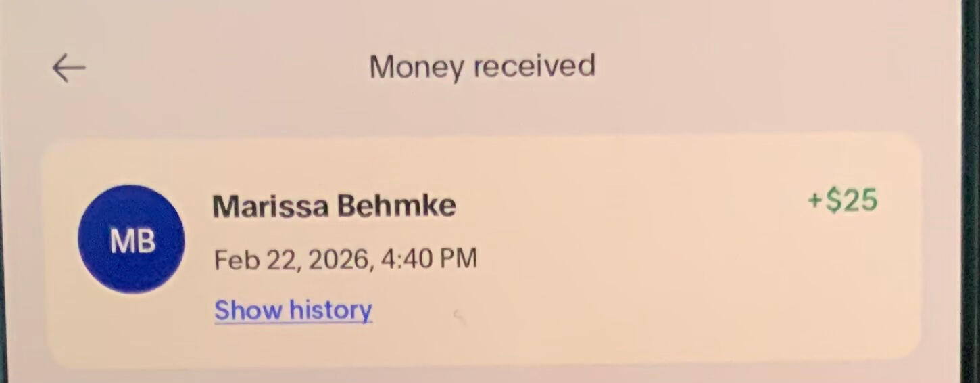Viewport: 980px width, 383px height.
Task: Expand transaction history via Show history
Action: pyautogui.click(x=293, y=310)
